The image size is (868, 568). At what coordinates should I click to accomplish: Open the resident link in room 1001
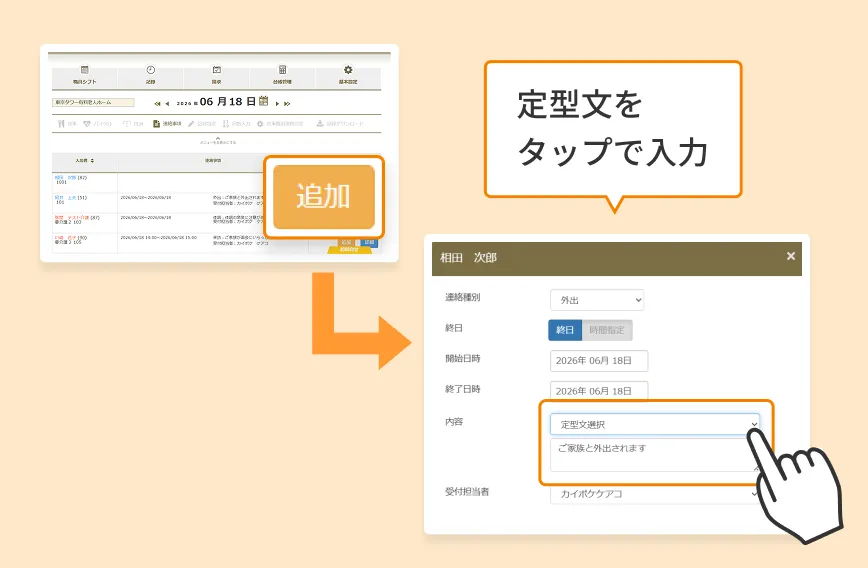pos(65,178)
